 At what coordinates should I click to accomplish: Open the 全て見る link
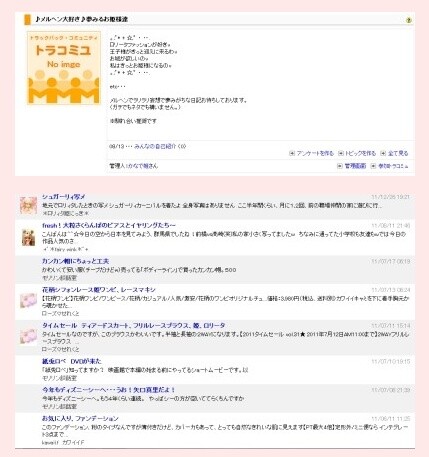tap(398, 153)
